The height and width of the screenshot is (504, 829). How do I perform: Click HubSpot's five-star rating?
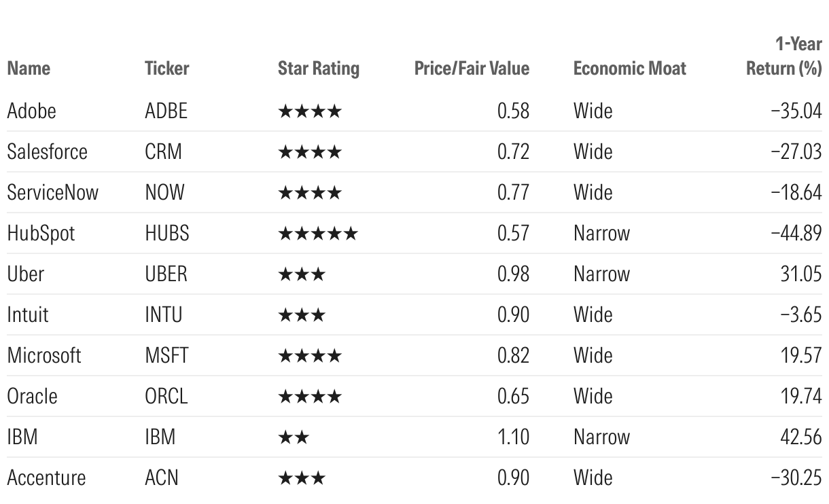pyautogui.click(x=317, y=234)
